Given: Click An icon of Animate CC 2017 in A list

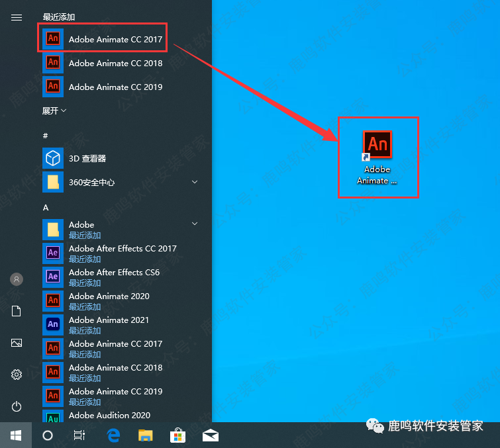Looking at the screenshot, I should tap(53, 348).
